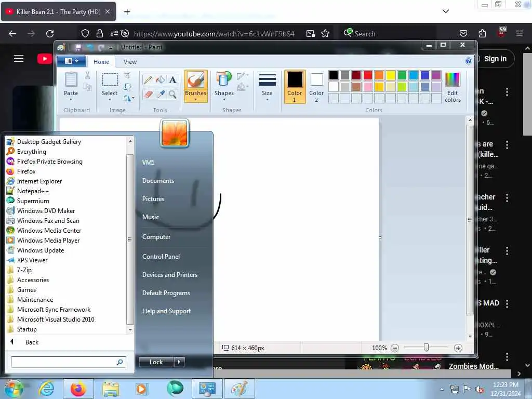Select the Color 1 button
532x399 pixels.
tap(295, 87)
